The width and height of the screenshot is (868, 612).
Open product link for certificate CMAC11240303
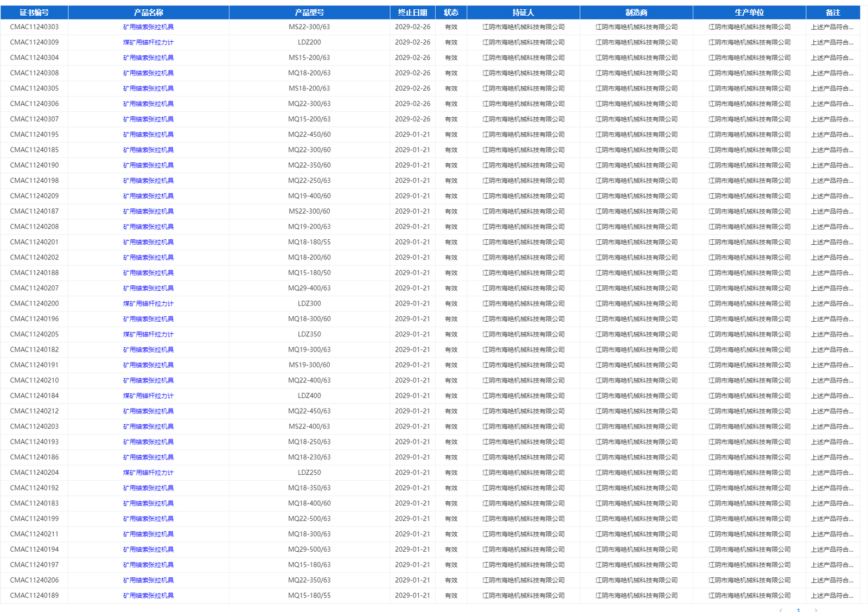click(x=148, y=27)
